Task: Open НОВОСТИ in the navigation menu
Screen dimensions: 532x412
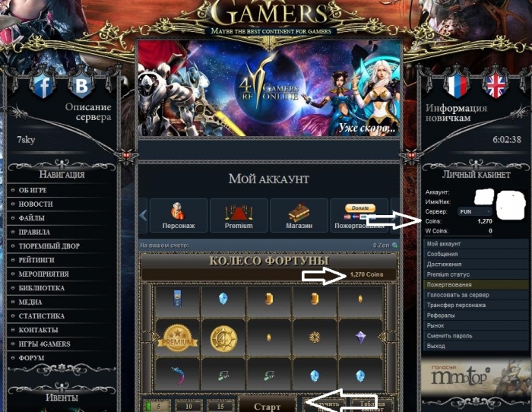Action: 35,204
